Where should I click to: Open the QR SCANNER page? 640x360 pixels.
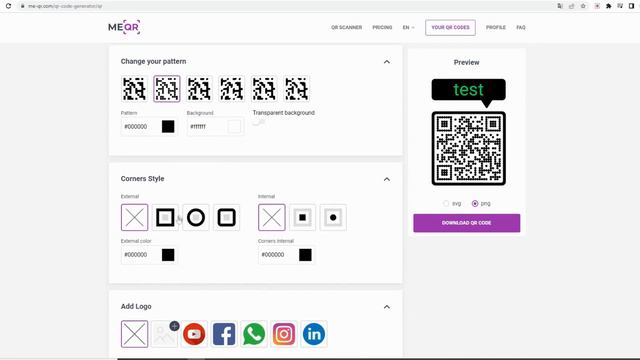pos(347,27)
